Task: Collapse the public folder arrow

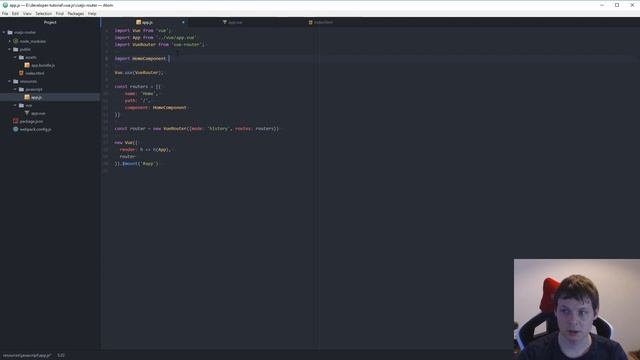Action: 10,49
